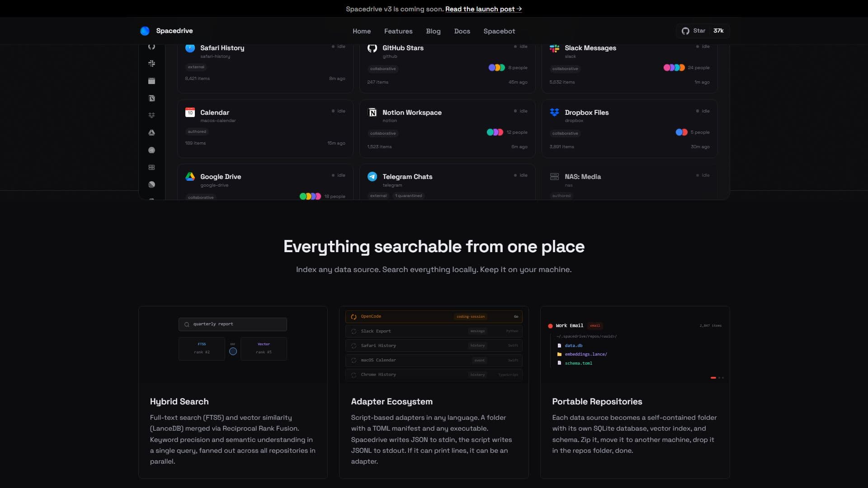Click the Vector rank #5 box

coord(264,348)
